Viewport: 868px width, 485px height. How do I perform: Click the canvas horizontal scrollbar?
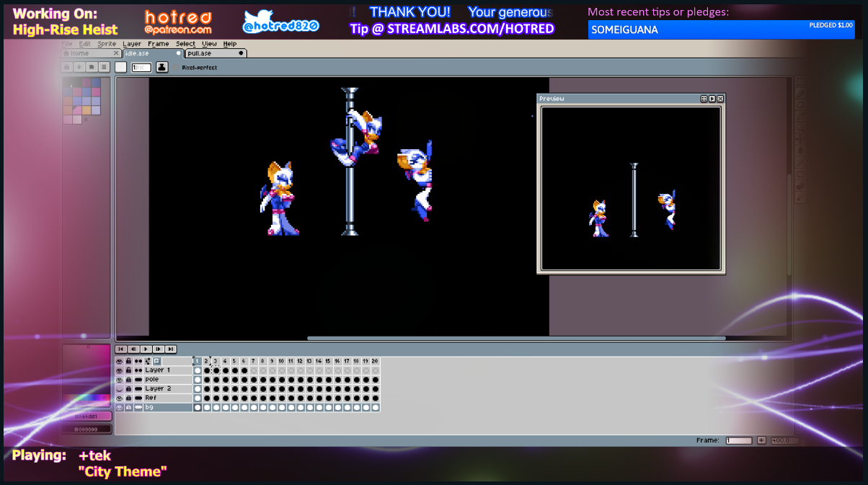(x=516, y=338)
